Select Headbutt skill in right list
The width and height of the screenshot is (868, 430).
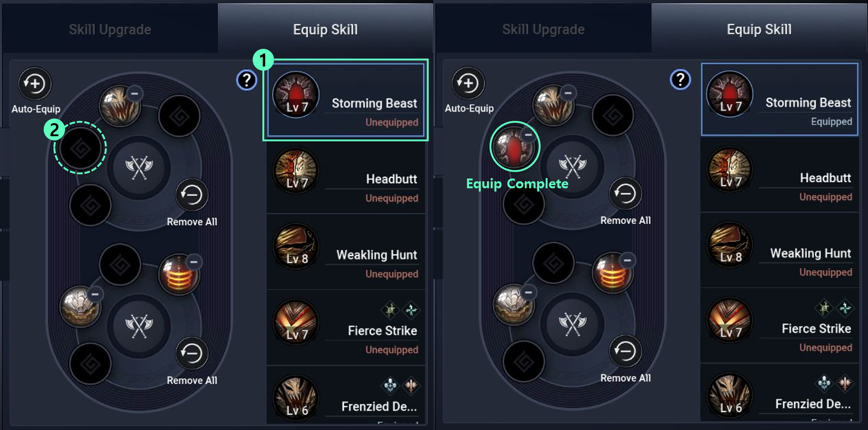point(780,175)
